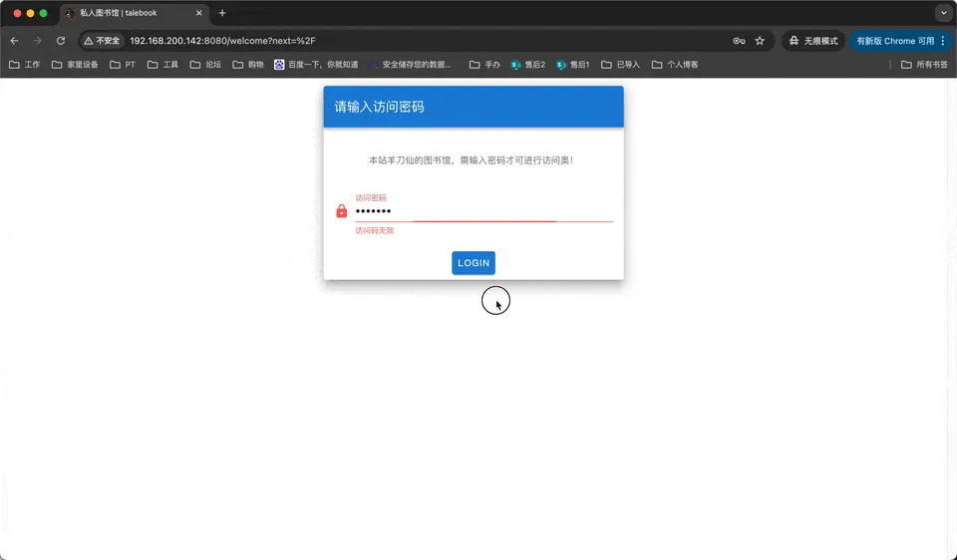Click the 不安全 site security indicator
The height and width of the screenshot is (560, 957).
pyautogui.click(x=103, y=41)
